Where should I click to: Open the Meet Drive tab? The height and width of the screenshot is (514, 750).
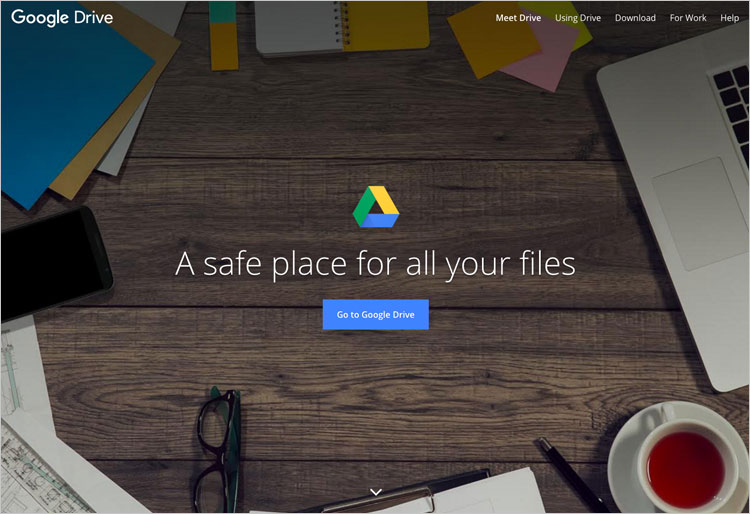click(x=518, y=18)
